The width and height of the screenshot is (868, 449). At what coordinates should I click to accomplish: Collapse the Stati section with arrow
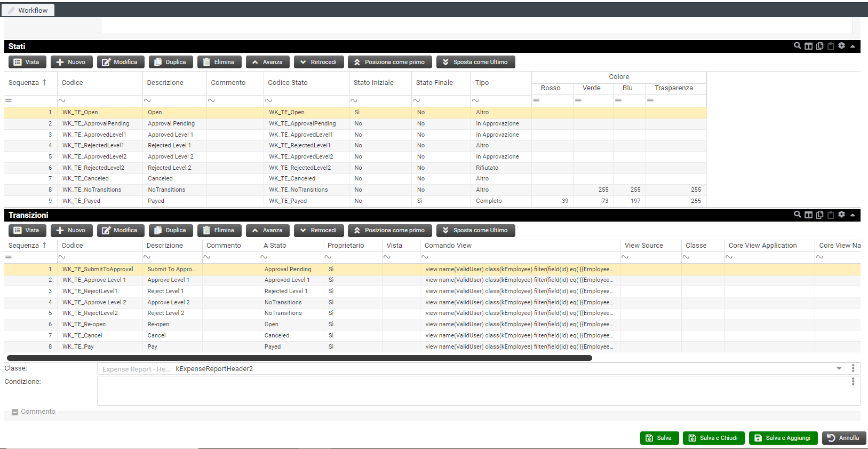pyautogui.click(x=853, y=46)
